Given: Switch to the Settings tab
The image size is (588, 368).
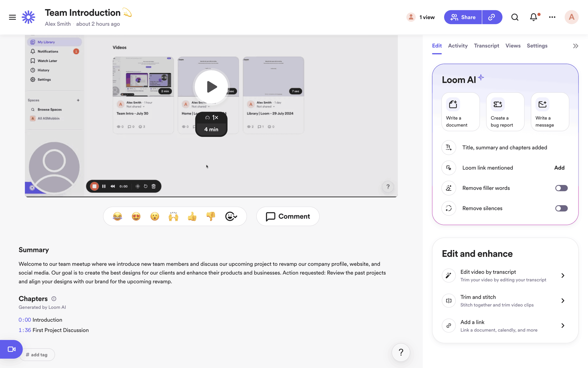Looking at the screenshot, I should point(537,46).
